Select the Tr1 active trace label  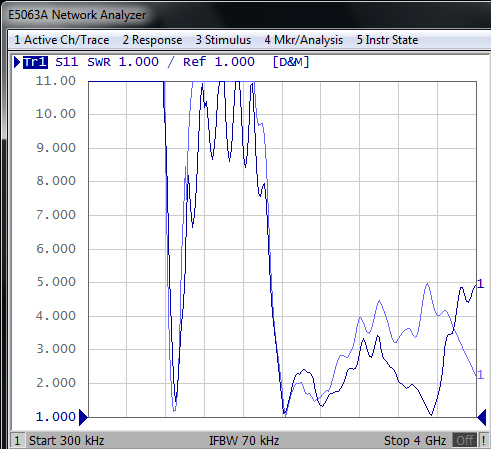tap(35, 62)
